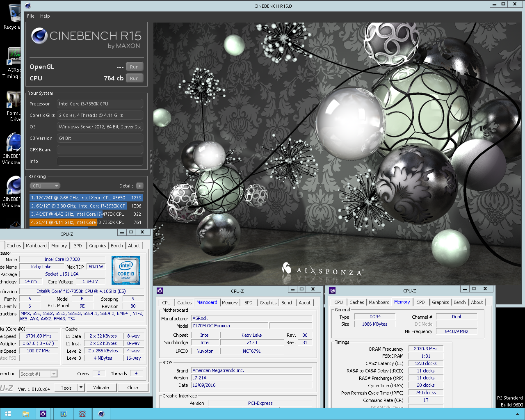525x420 pixels.
Task: Click the CAS# Latency 12.0 clocks value
Action: tap(426, 363)
